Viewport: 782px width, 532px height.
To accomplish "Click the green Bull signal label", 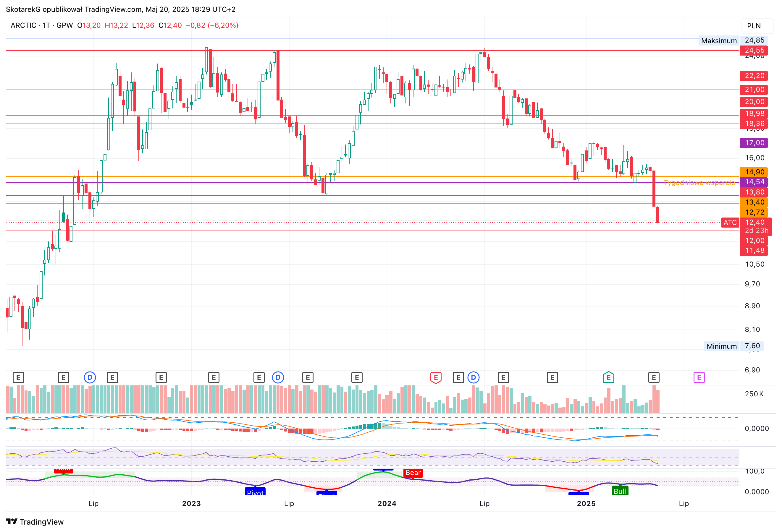I will pos(620,491).
